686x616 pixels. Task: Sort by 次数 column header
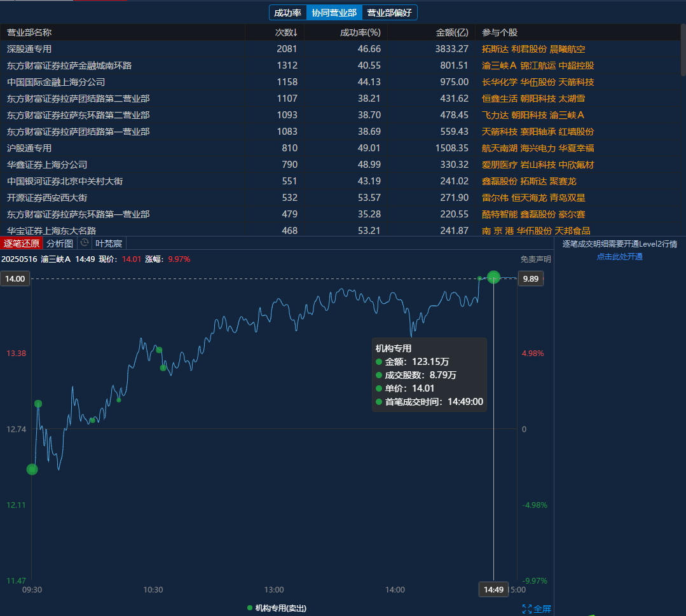286,32
